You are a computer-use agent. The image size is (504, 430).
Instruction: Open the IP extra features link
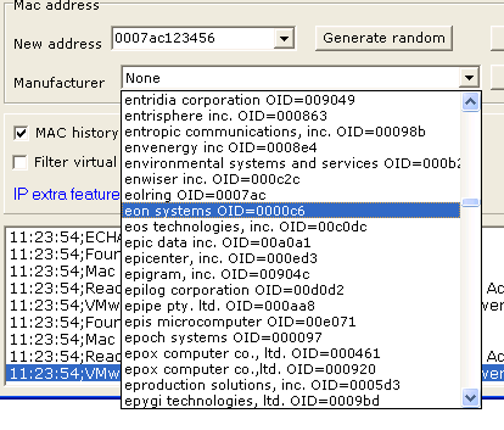tap(66, 194)
